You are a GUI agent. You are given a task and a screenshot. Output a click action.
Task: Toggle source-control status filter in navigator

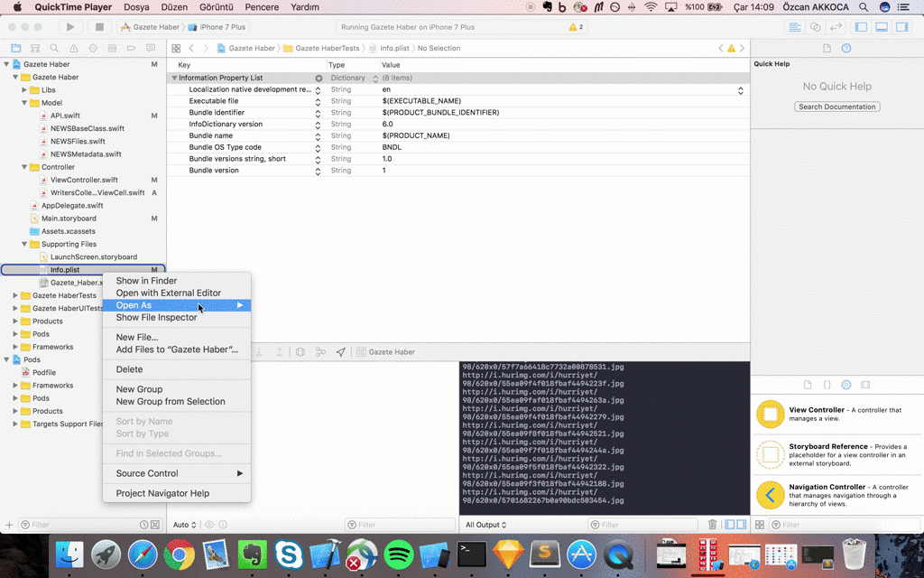tap(155, 525)
